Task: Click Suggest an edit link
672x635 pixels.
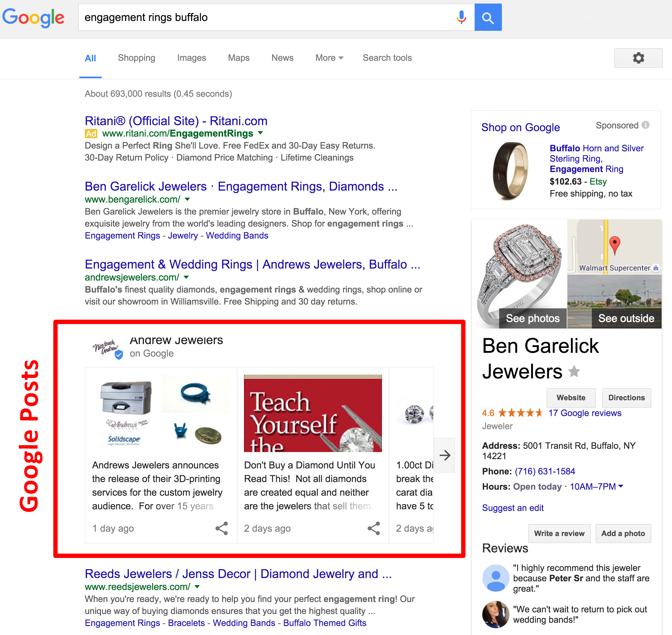Action: 513,508
